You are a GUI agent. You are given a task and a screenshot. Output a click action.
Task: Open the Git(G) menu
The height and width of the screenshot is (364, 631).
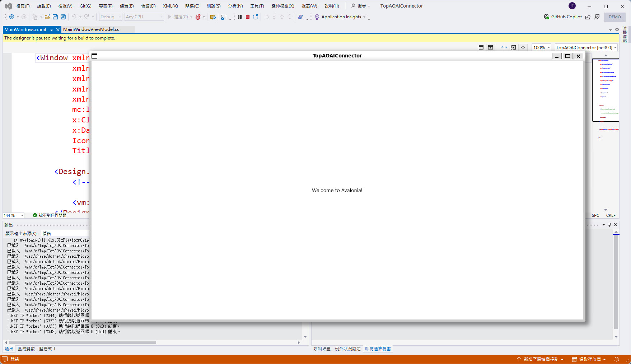click(x=85, y=6)
